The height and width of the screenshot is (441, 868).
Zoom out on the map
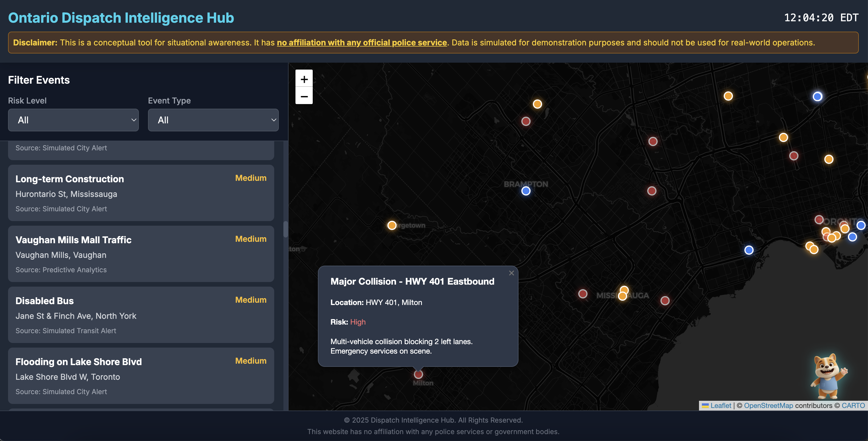tap(304, 96)
